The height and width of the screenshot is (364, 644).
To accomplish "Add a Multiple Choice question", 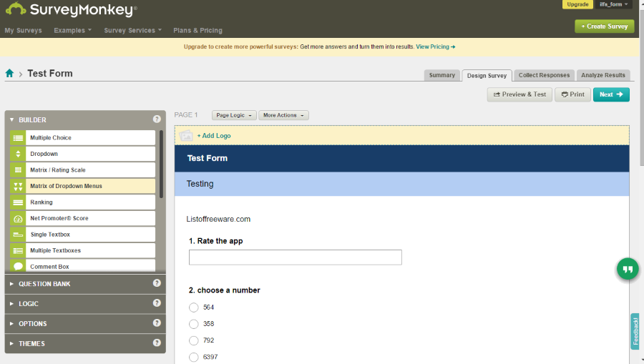I will (x=82, y=138).
